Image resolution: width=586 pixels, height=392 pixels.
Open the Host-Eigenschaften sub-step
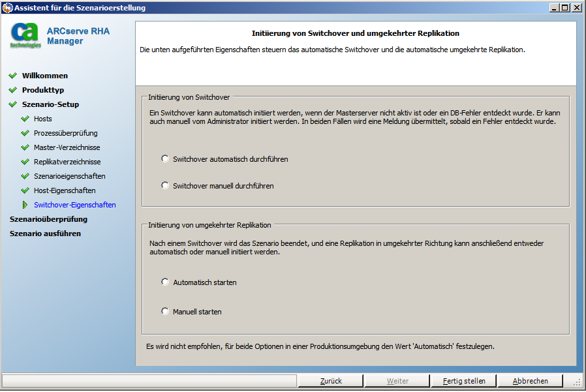pos(65,190)
